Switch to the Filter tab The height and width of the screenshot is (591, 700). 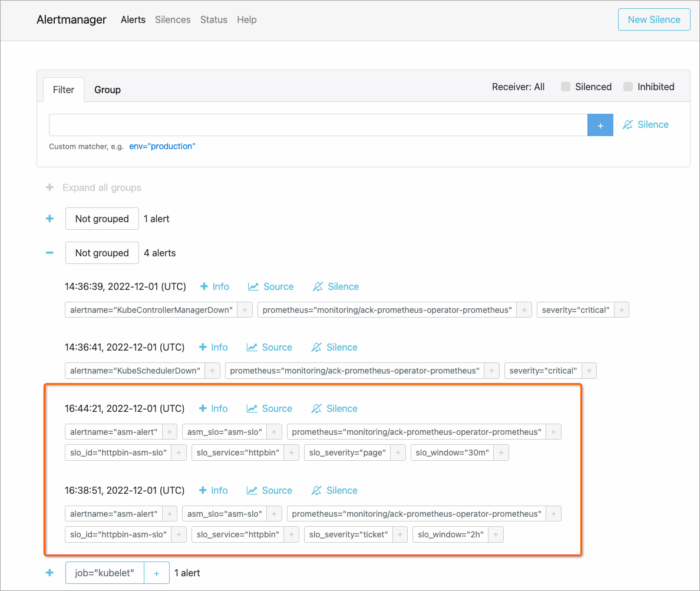point(64,90)
